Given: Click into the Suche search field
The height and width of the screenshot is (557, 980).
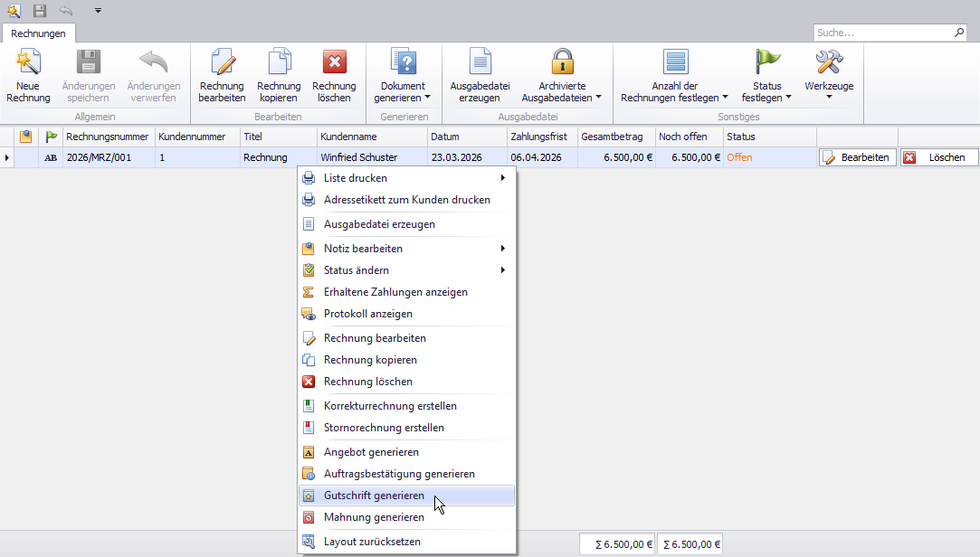Looking at the screenshot, I should pyautogui.click(x=880, y=33).
